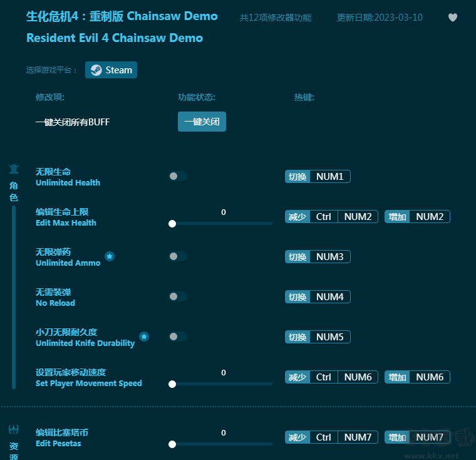Choose the Steam platform button
The width and height of the screenshot is (476, 460).
(x=111, y=70)
